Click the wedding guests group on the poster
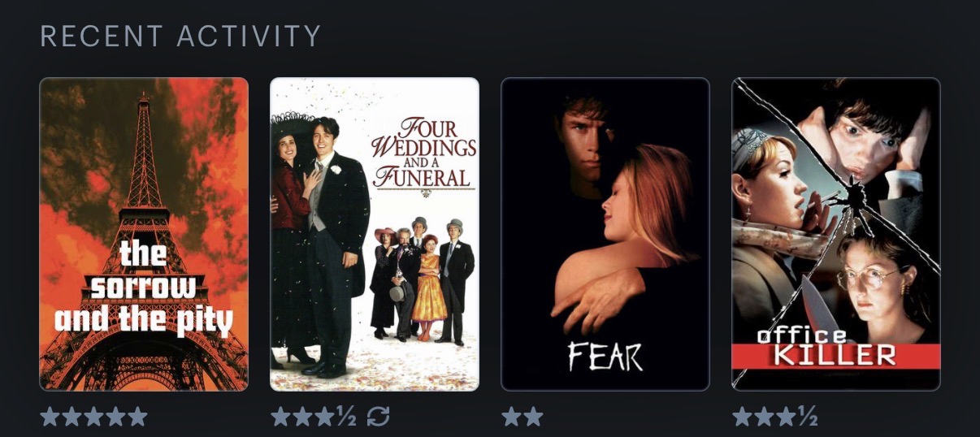This screenshot has height=437, width=980. click(x=422, y=278)
